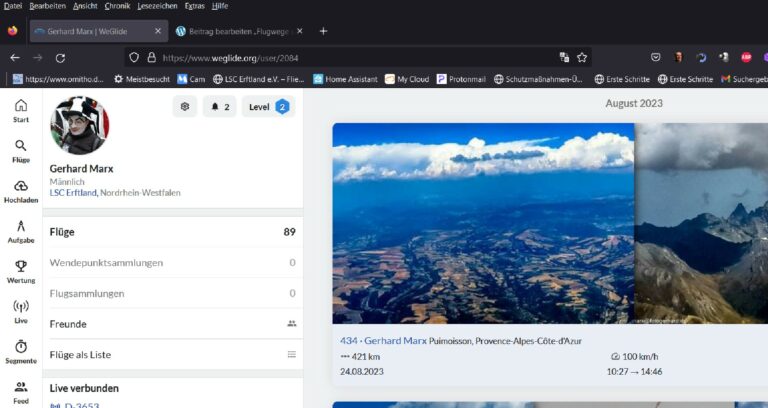Viewport: 768px width, 408px height.
Task: Open the Bearbeiten menu
Action: click(48, 6)
